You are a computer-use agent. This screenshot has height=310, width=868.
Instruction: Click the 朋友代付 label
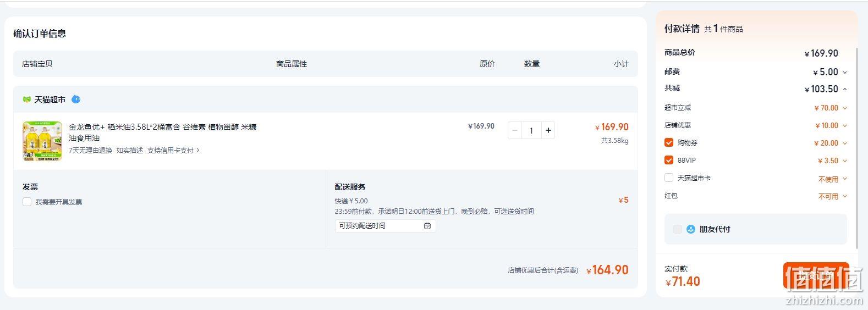pos(715,229)
